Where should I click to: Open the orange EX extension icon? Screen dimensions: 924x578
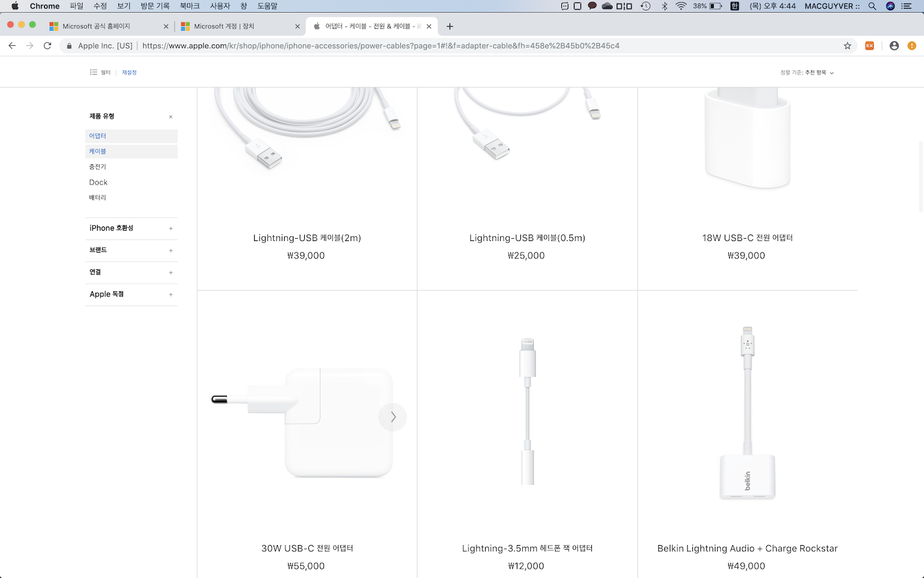869,46
